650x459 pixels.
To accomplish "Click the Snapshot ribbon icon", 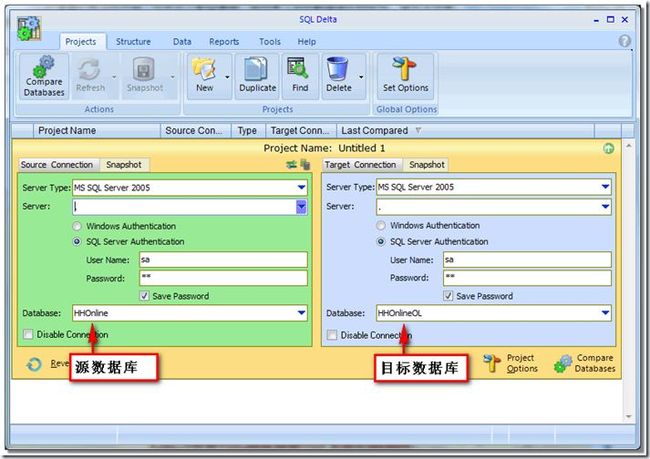I will (x=145, y=77).
